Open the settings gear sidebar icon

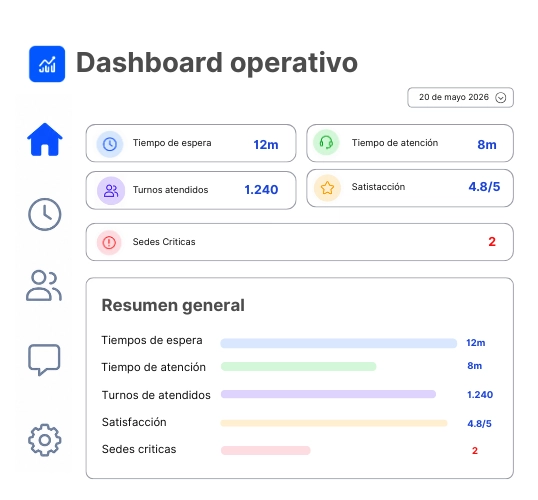point(45,440)
